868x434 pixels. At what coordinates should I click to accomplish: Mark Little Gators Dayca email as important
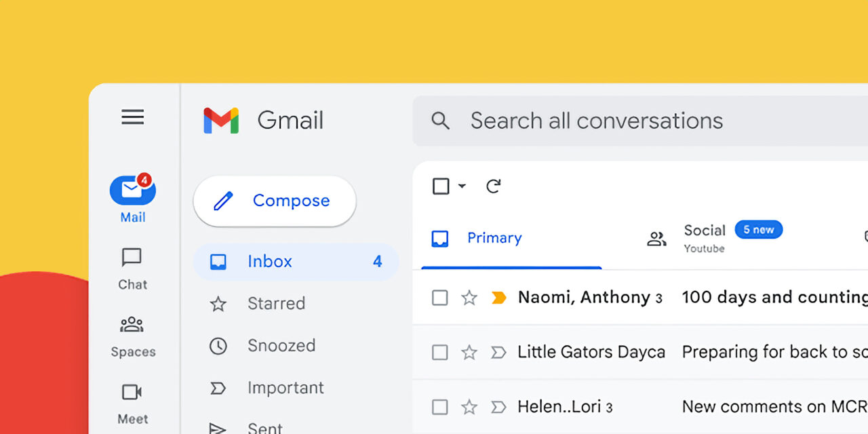498,353
